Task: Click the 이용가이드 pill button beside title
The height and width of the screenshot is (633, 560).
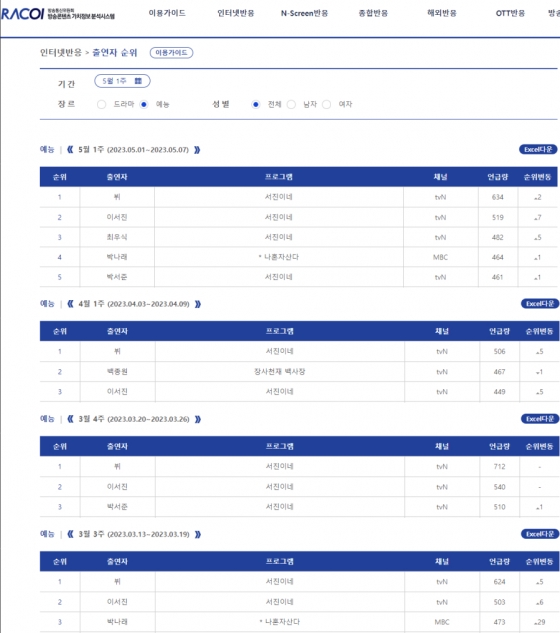Action: [171, 53]
